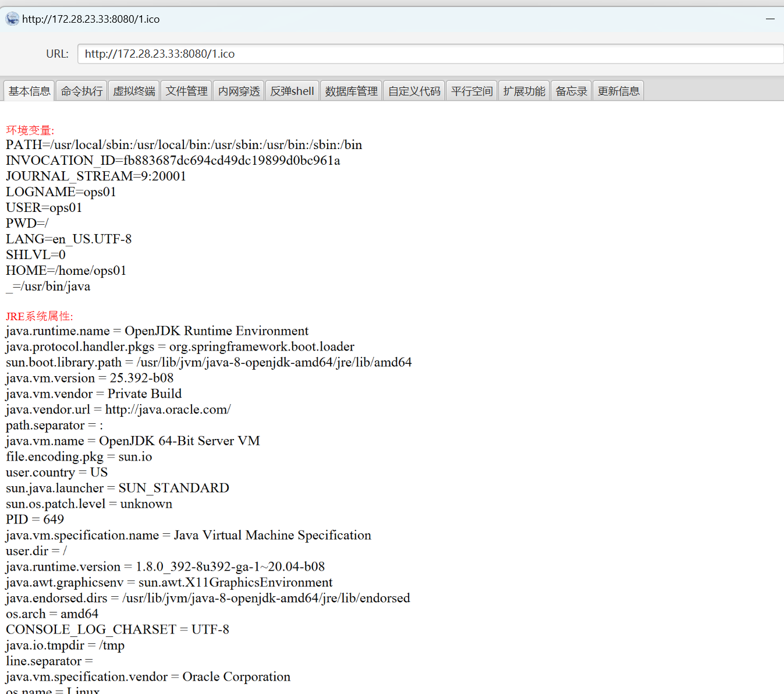Show the 扩展功能 tab
The height and width of the screenshot is (694, 784).
(x=524, y=91)
